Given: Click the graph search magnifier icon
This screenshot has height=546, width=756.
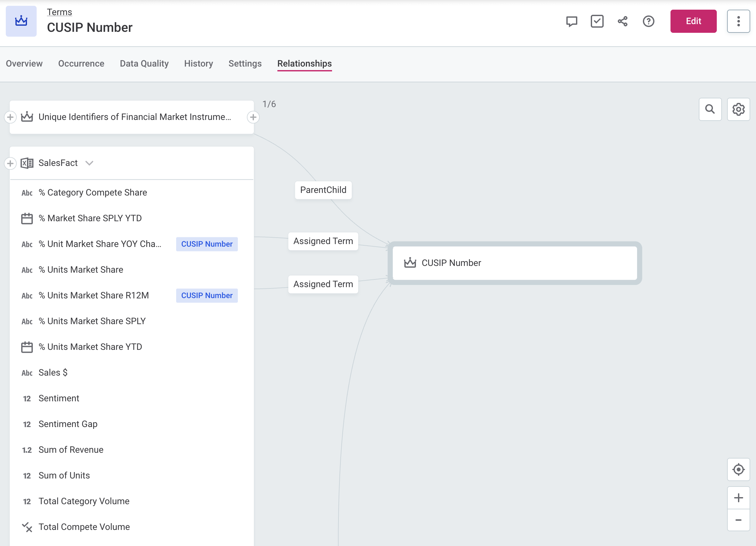Looking at the screenshot, I should (710, 109).
